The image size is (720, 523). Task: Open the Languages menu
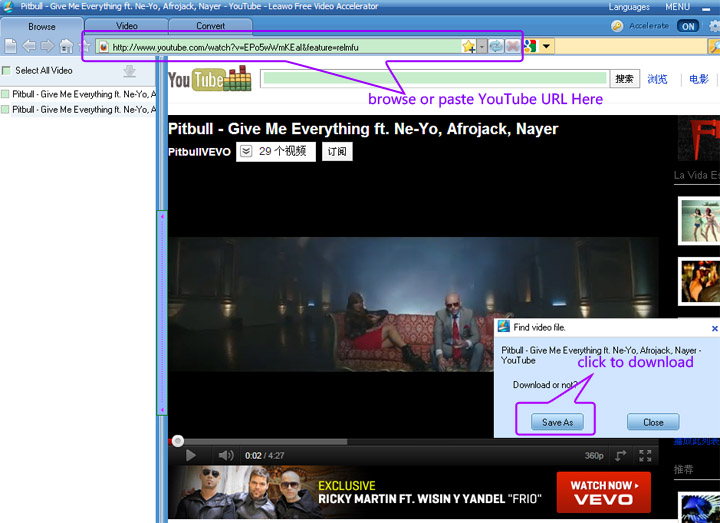(x=629, y=7)
